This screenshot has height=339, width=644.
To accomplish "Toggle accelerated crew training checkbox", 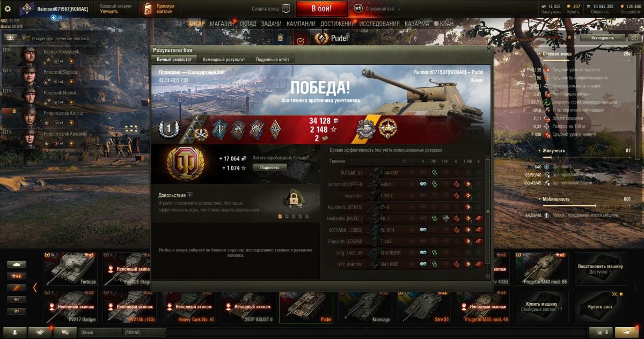I will pos(26,39).
